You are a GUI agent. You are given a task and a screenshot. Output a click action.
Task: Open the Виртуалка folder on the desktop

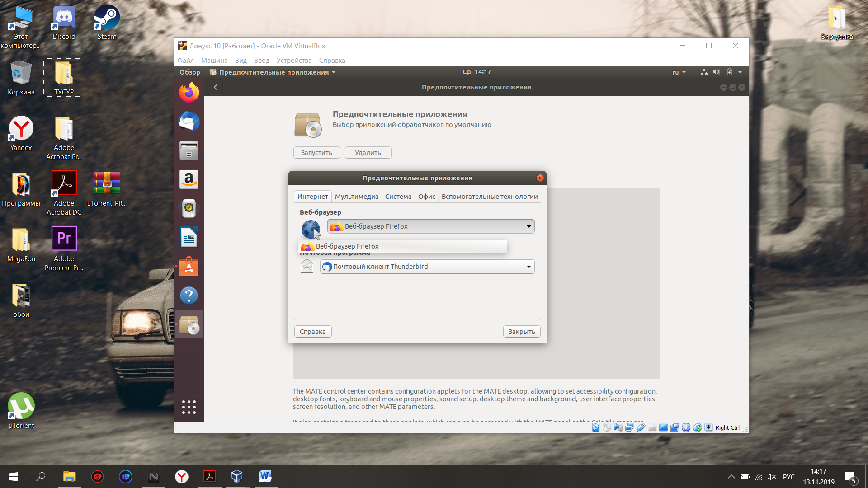coord(837,22)
